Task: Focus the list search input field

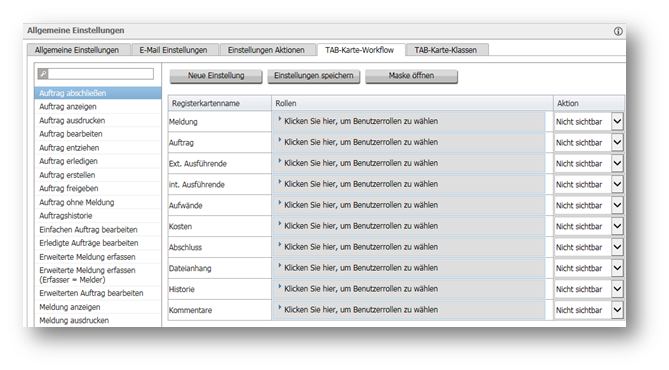Action: coord(100,74)
